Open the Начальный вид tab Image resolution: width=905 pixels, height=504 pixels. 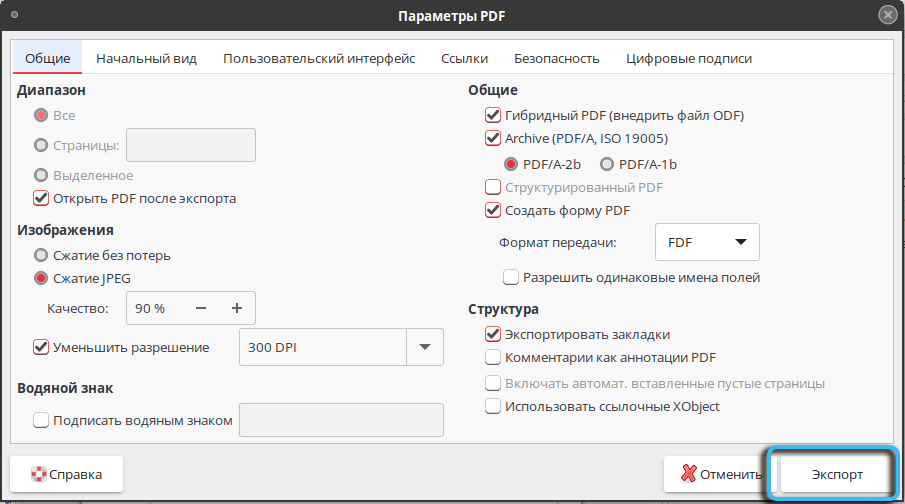[x=147, y=59]
